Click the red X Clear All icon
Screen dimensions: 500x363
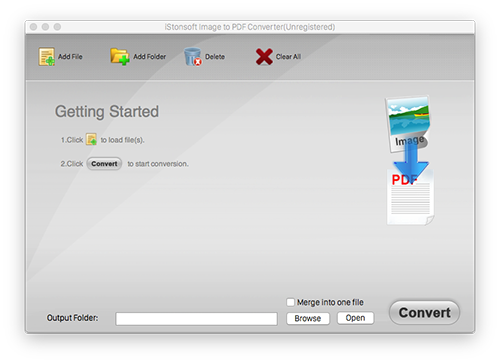pyautogui.click(x=264, y=56)
